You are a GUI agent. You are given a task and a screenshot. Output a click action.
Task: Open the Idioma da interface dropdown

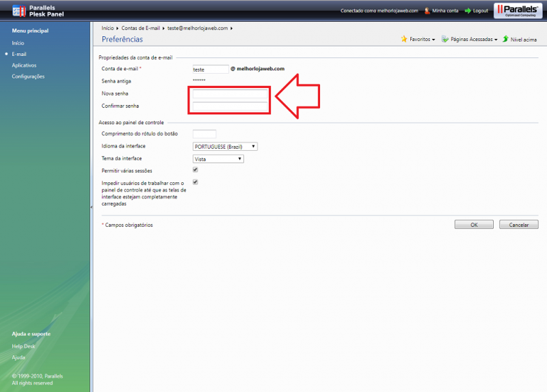[225, 147]
